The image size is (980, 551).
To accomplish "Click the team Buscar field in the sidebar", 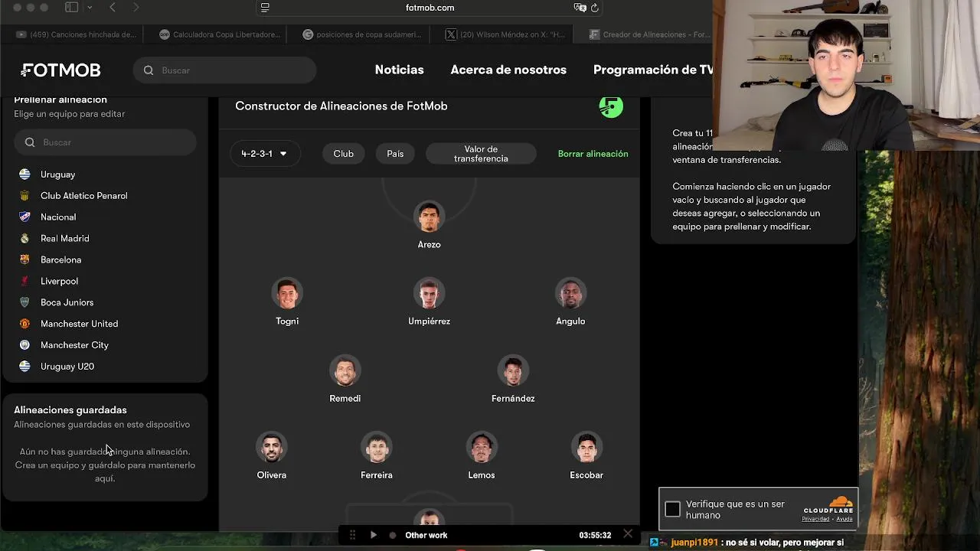I will [106, 142].
